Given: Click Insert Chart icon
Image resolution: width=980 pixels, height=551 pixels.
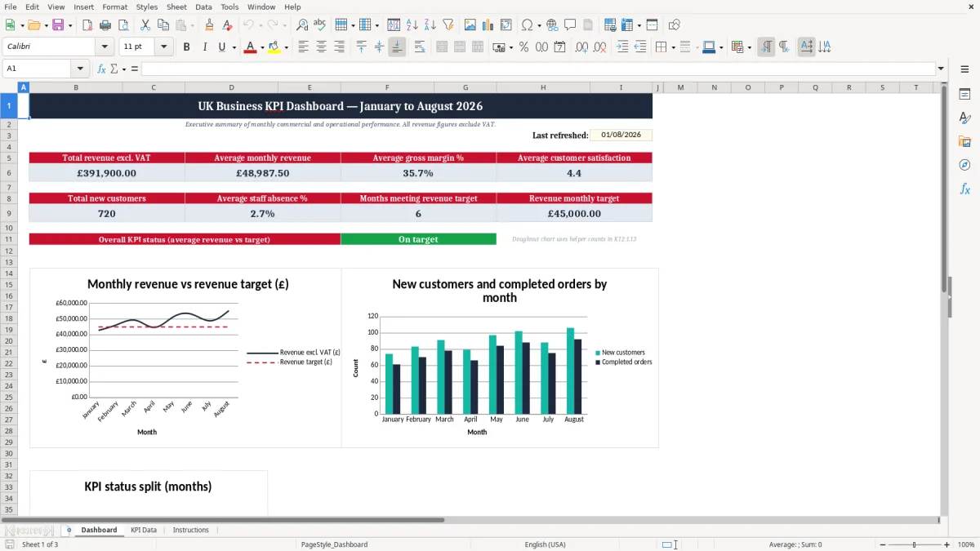Looking at the screenshot, I should coord(488,25).
